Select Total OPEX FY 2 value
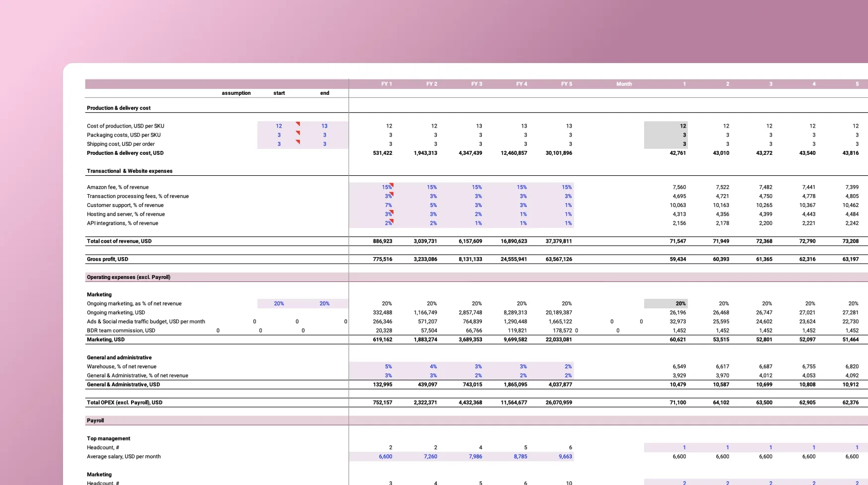 [425, 403]
